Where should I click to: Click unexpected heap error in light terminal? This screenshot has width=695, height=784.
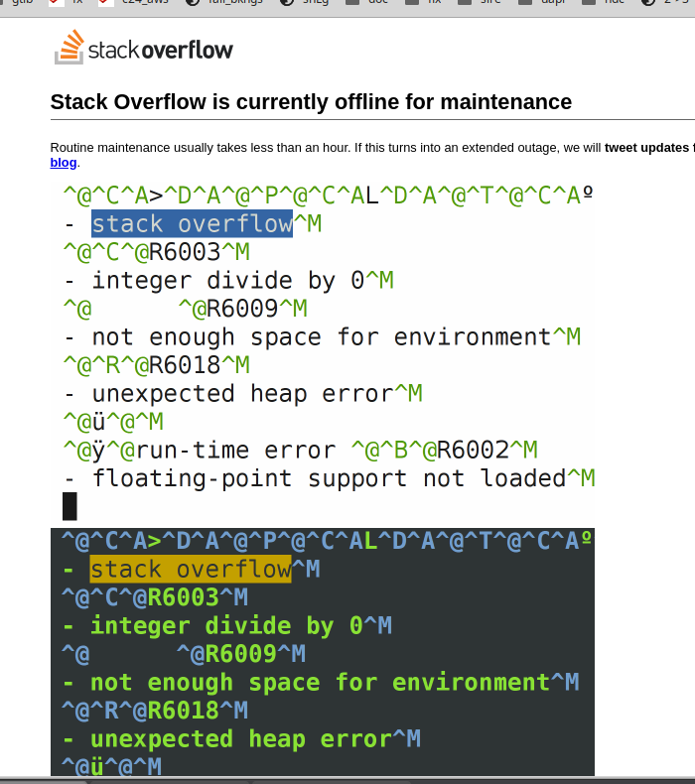243,394
